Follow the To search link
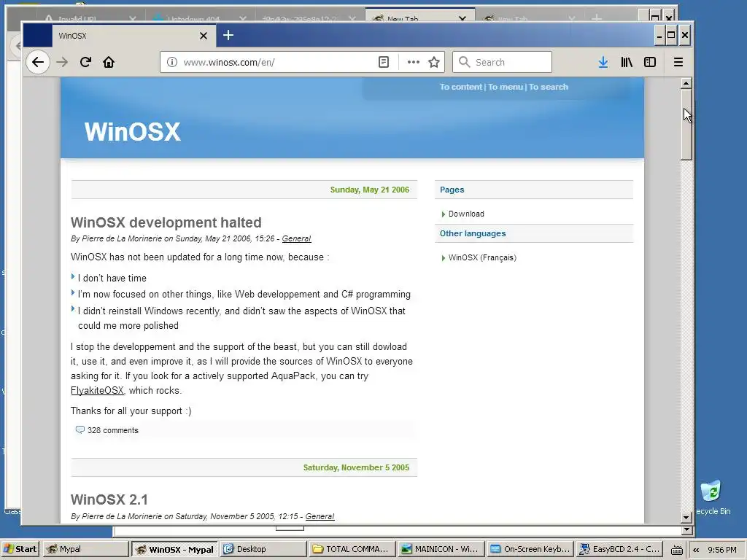Viewport: 747px width, 560px height. (x=549, y=87)
